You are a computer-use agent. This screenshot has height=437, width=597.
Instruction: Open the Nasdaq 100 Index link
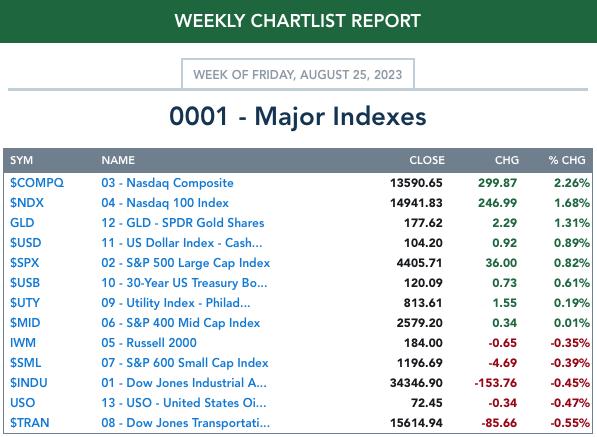coord(165,203)
